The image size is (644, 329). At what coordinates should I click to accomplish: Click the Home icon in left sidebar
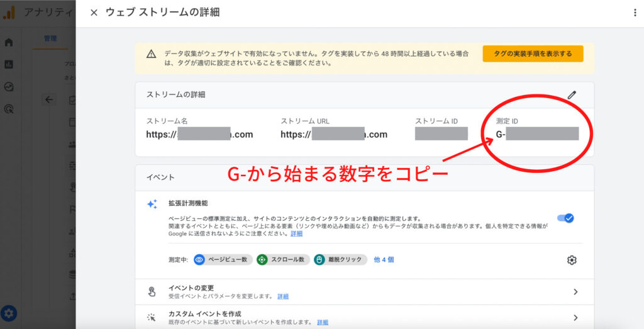pos(9,43)
